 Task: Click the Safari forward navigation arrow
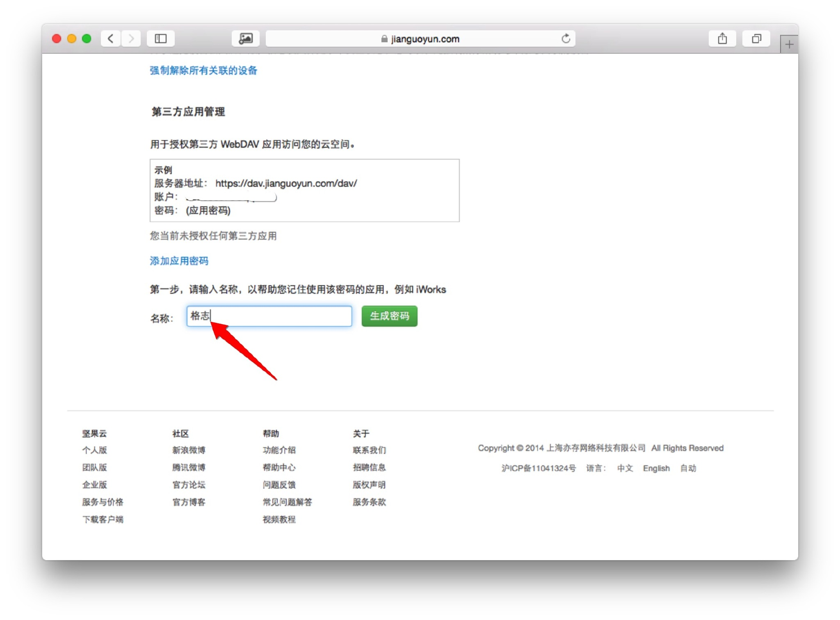tap(131, 39)
